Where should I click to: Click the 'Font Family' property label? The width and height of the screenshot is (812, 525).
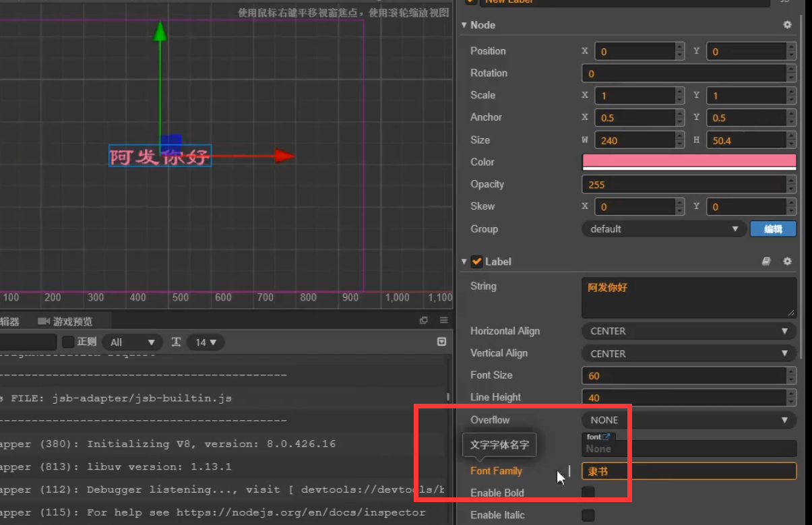click(496, 471)
